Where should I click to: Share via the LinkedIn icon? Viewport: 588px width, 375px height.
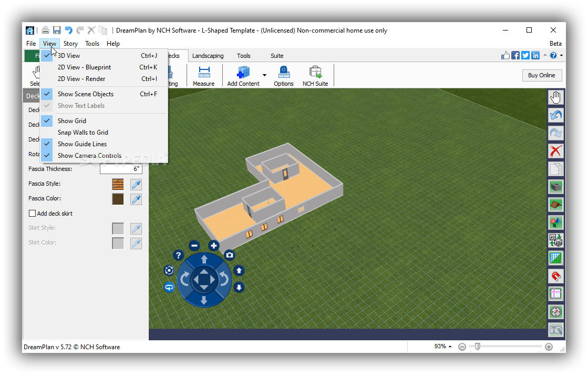535,56
